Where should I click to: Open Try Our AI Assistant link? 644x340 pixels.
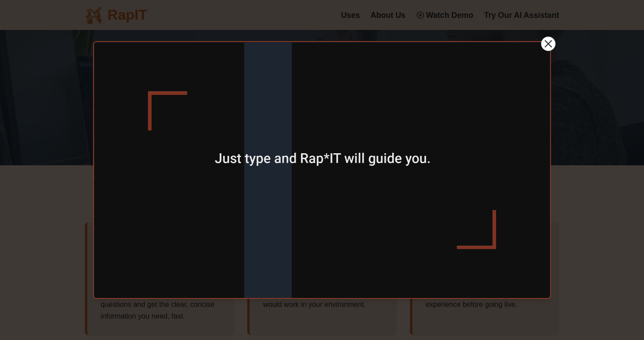(521, 15)
